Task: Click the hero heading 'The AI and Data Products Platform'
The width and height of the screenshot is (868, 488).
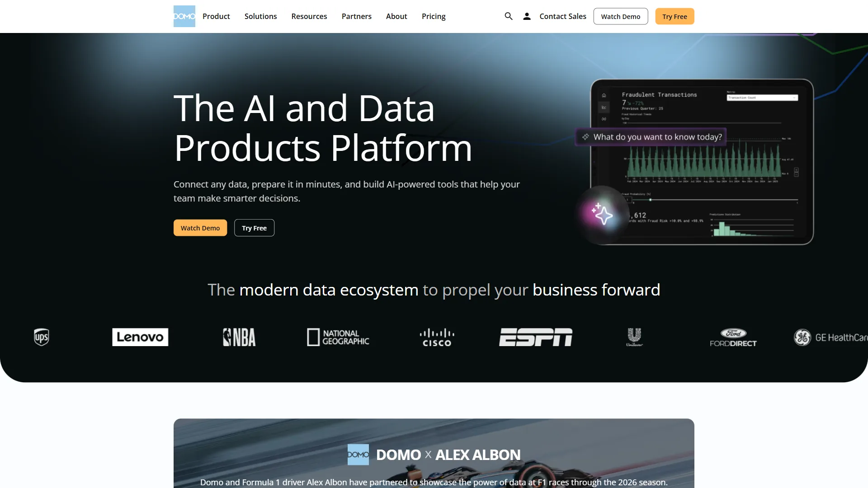Action: (323, 128)
